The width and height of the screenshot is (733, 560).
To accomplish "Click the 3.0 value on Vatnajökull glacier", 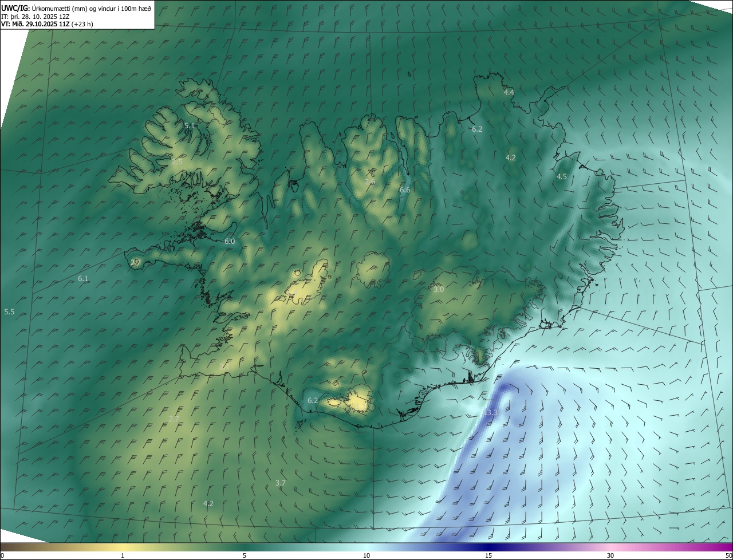I will (x=439, y=290).
